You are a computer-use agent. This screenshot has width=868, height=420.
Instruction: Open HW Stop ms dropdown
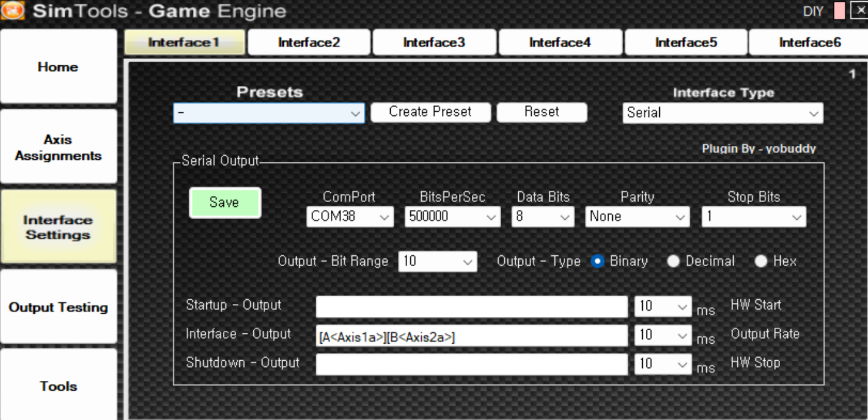tap(663, 364)
